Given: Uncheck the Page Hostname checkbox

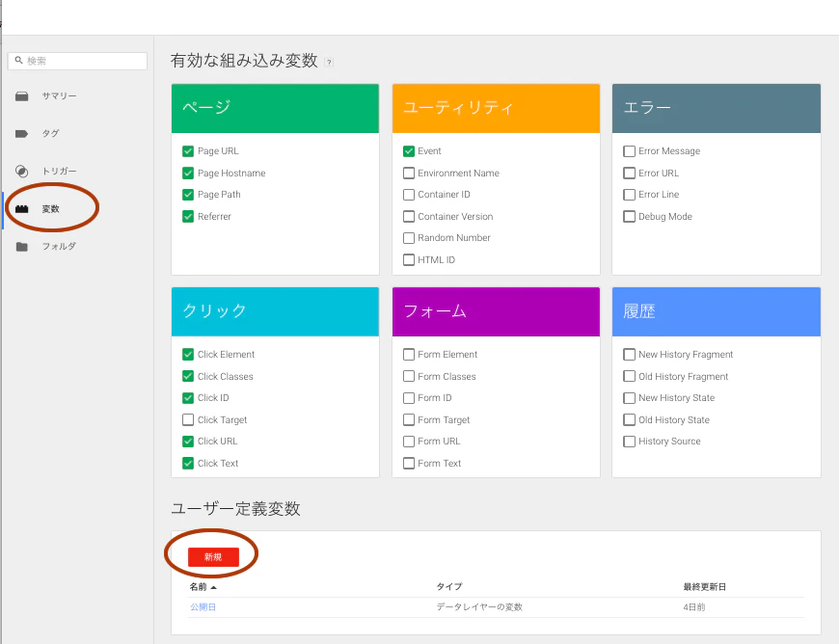Looking at the screenshot, I should 188,174.
